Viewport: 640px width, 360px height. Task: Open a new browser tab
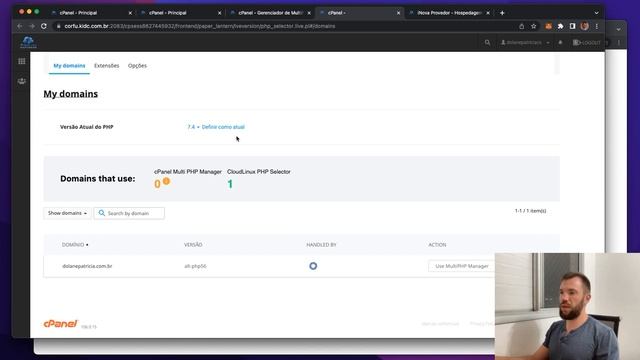point(502,13)
